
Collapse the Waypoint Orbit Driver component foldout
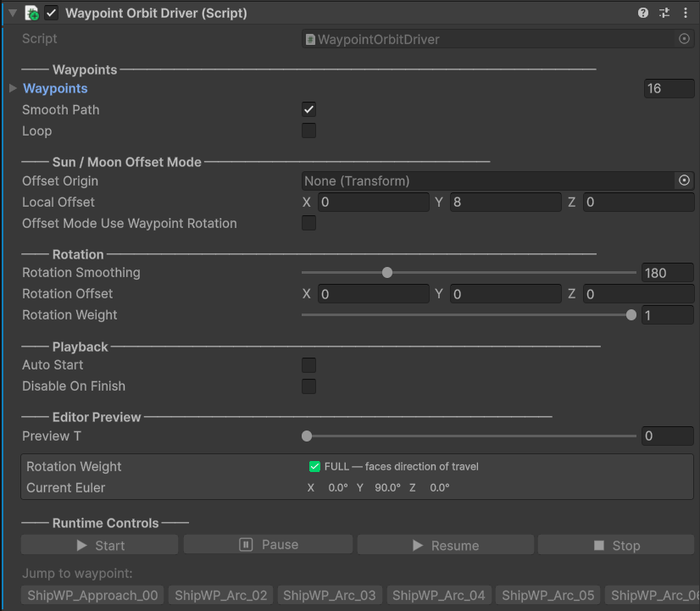pos(13,13)
